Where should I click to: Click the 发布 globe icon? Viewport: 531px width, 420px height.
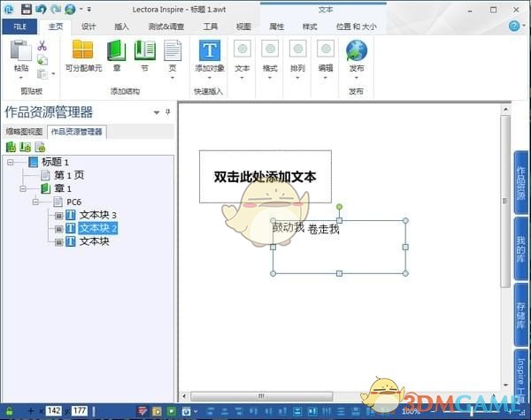(x=357, y=50)
